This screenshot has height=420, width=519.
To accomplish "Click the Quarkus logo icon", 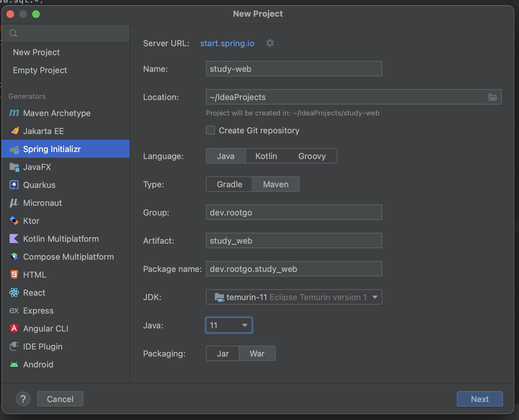I will [x=14, y=185].
